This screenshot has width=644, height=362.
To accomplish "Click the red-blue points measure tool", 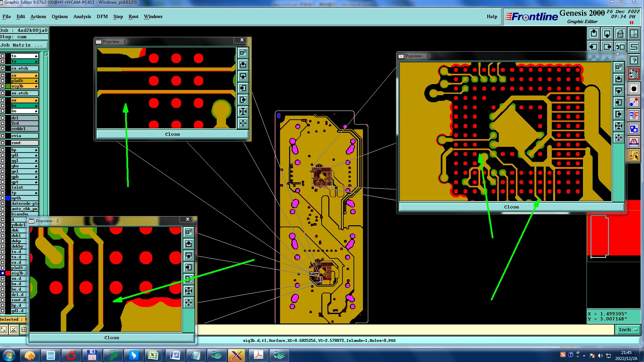I will coord(634,102).
